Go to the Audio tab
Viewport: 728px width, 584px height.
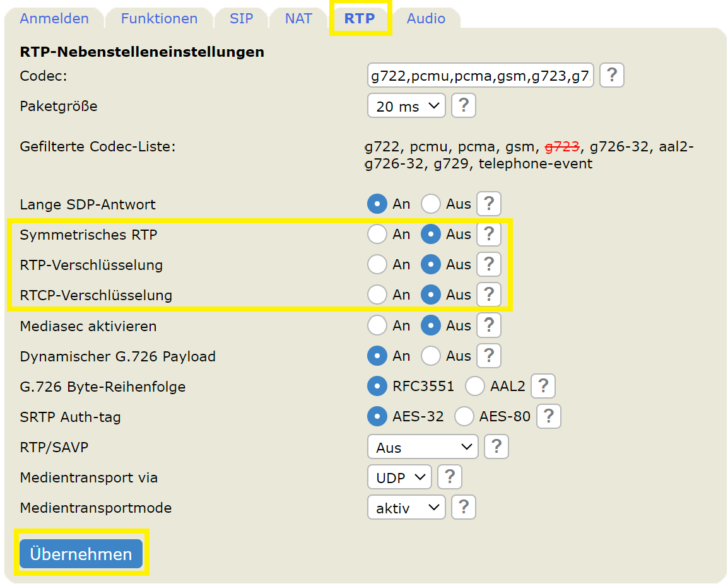(426, 18)
